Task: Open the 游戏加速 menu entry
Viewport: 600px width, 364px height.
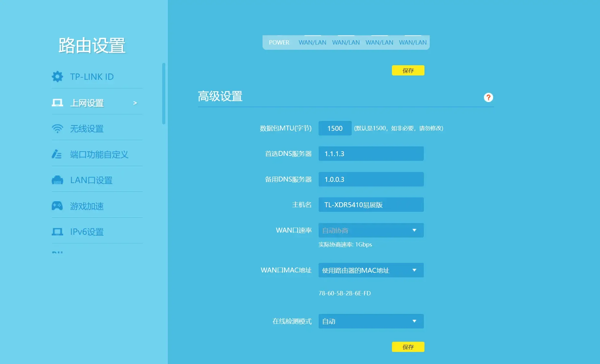Action: tap(87, 206)
